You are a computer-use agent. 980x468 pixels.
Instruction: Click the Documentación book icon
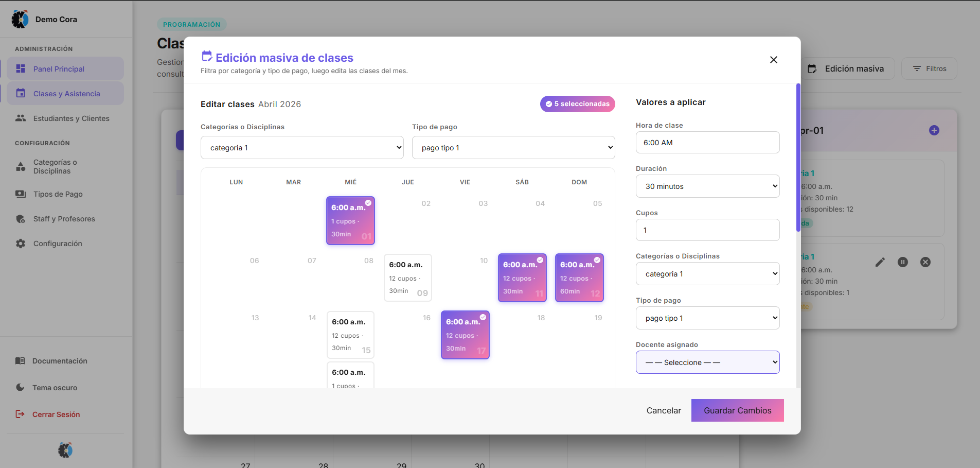pos(20,361)
